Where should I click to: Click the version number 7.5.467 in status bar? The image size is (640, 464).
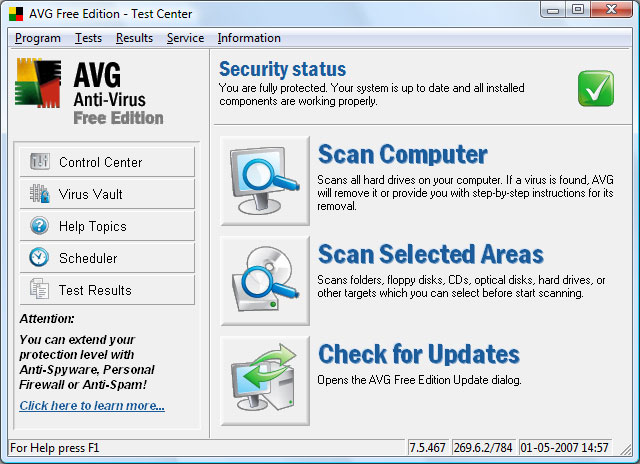(x=428, y=447)
